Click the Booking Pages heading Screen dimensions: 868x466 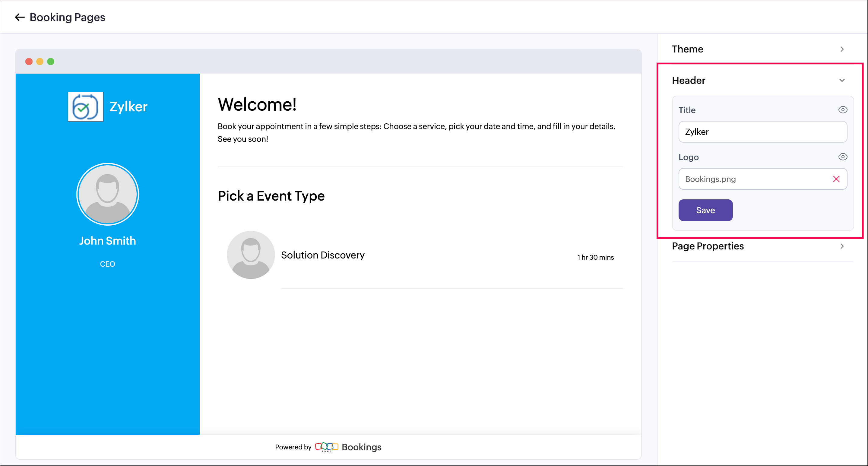67,17
